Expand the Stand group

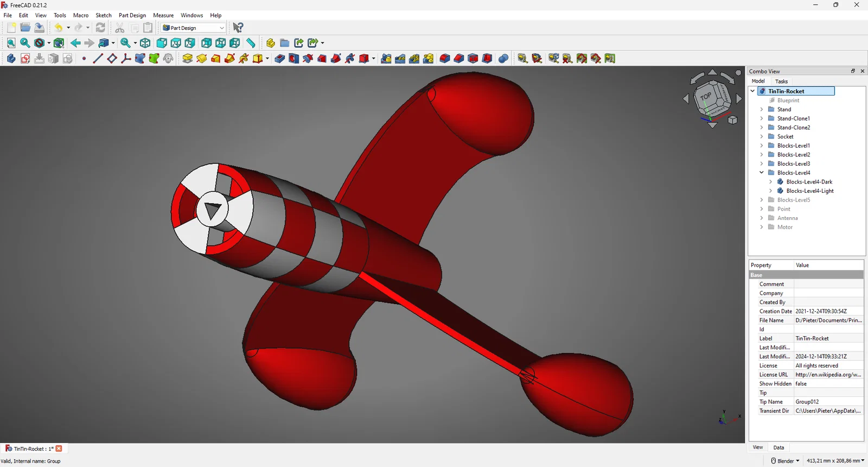click(x=762, y=109)
